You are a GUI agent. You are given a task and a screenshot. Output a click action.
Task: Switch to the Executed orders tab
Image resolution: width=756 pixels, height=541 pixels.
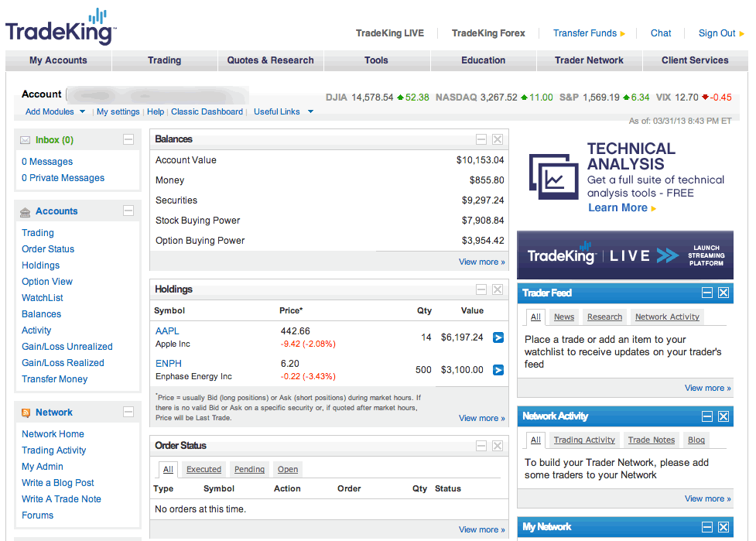(x=204, y=469)
